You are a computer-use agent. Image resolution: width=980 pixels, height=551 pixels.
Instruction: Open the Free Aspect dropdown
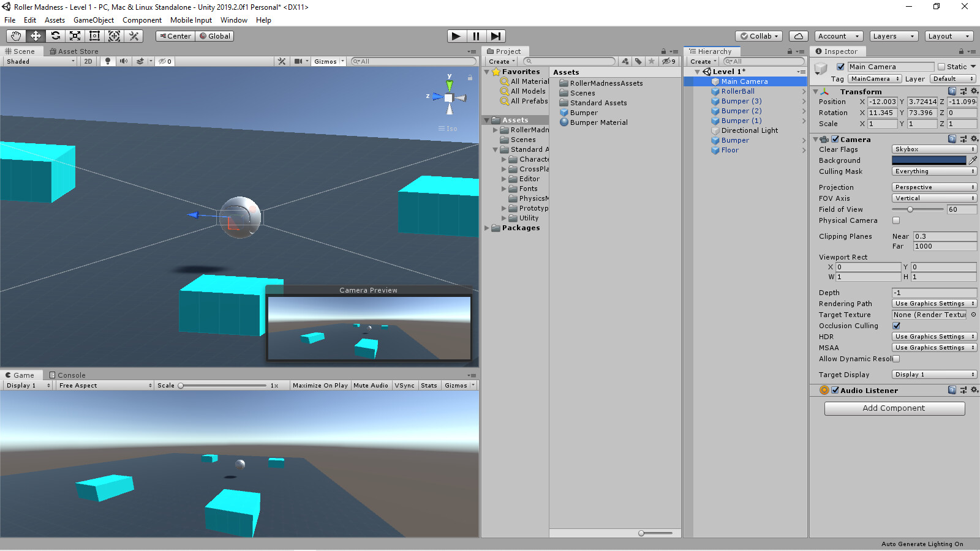tap(105, 386)
